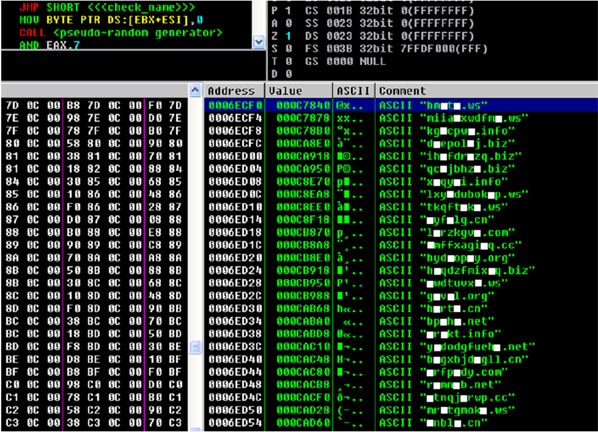Click stack value 000C8EA8

click(303, 194)
